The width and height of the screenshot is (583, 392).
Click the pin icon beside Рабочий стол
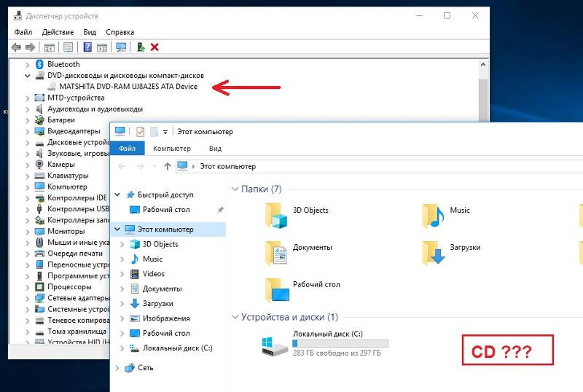221,210
